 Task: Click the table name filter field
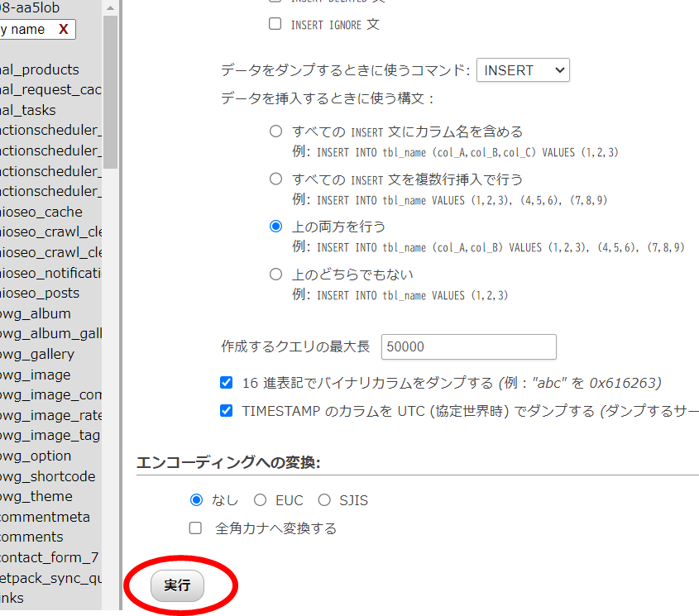pyautogui.click(x=25, y=30)
